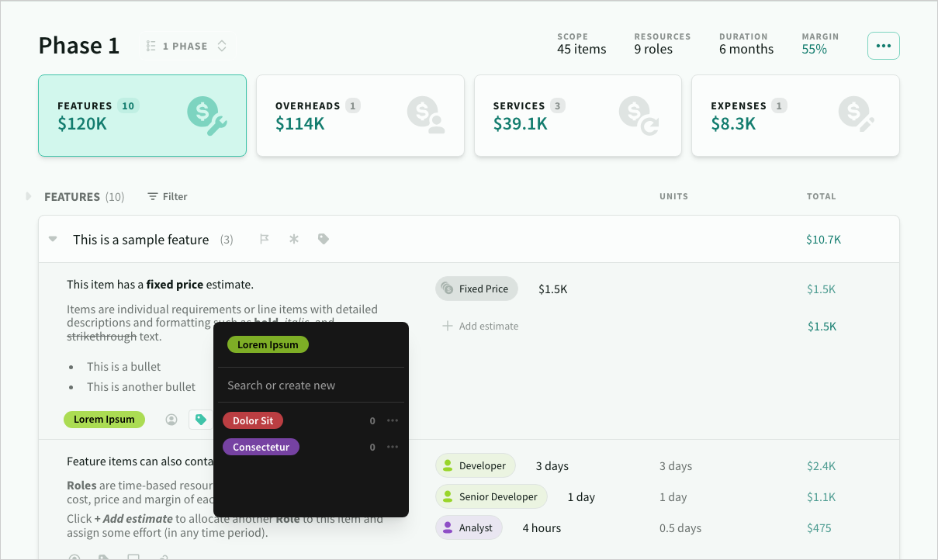Select the red Dolor Sit tag

pos(253,420)
